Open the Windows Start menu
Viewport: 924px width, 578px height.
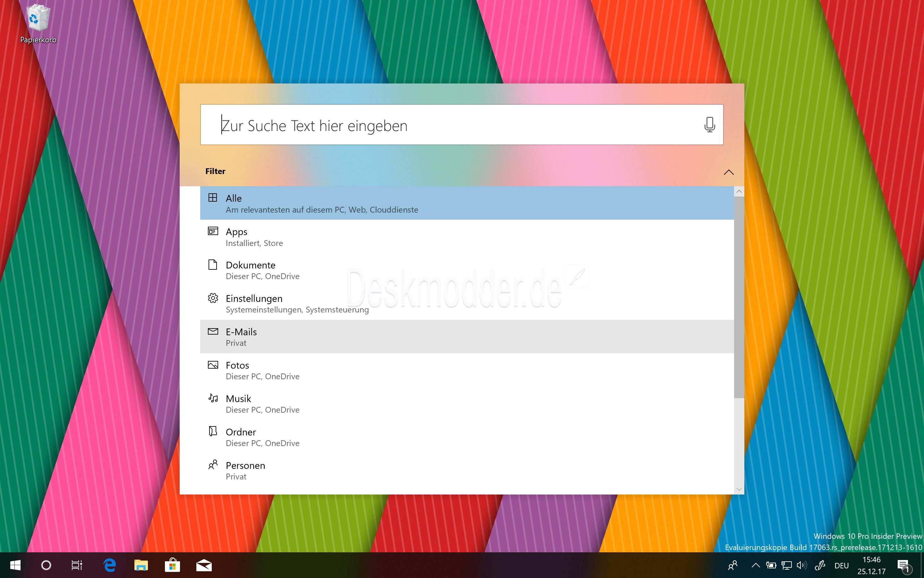15,565
